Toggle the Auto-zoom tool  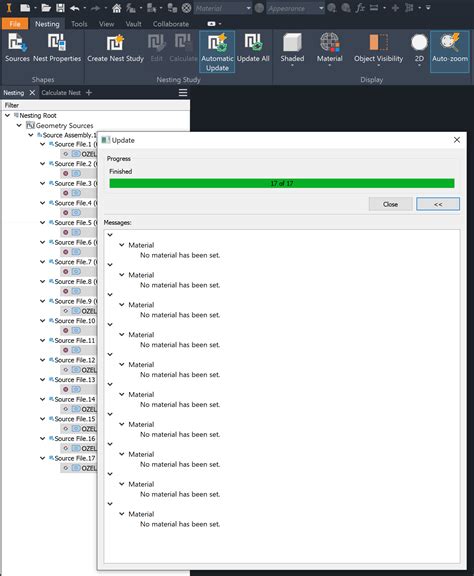pos(450,51)
